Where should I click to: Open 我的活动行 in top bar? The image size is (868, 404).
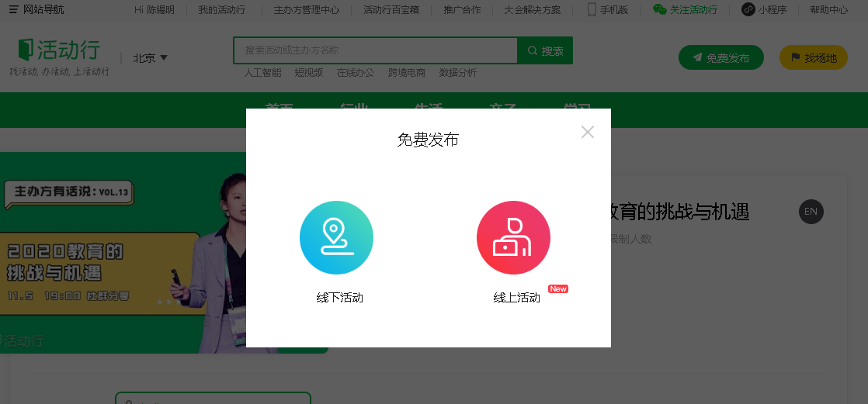[221, 10]
